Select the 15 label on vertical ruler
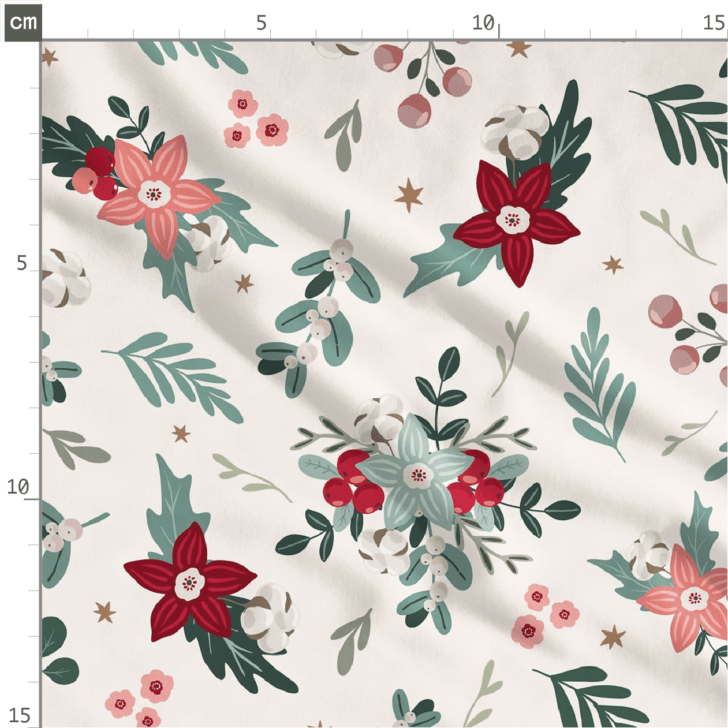This screenshot has width=728, height=728. tap(19, 715)
